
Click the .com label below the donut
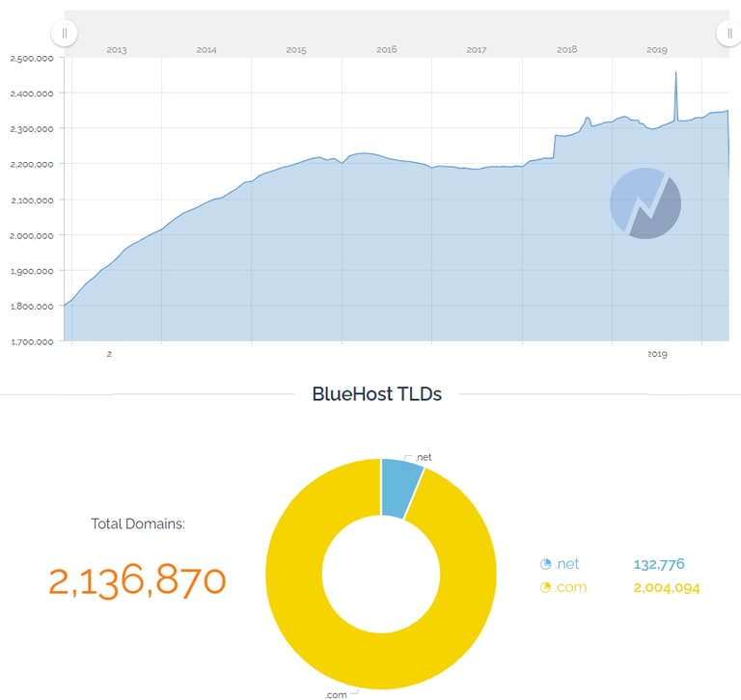tap(336, 695)
